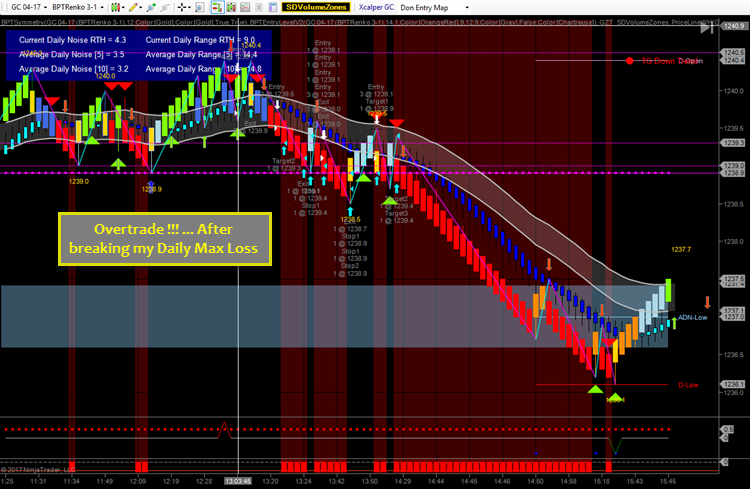Select the pencil drawing tools icon

coord(132,7)
